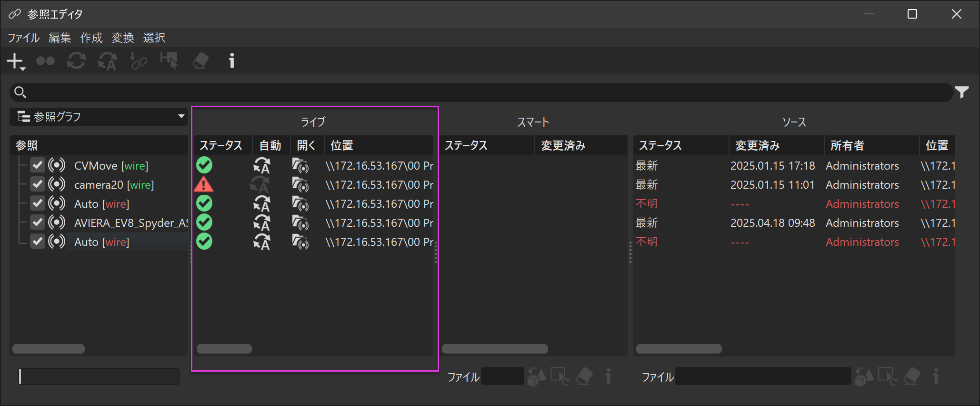Click the スマート ファイル field
This screenshot has height=406, width=980.
(502, 376)
